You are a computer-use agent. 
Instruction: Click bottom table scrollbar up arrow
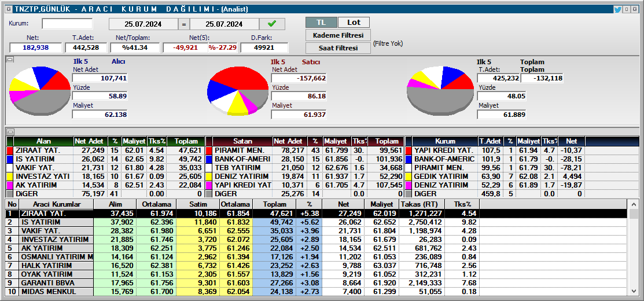[634, 204]
